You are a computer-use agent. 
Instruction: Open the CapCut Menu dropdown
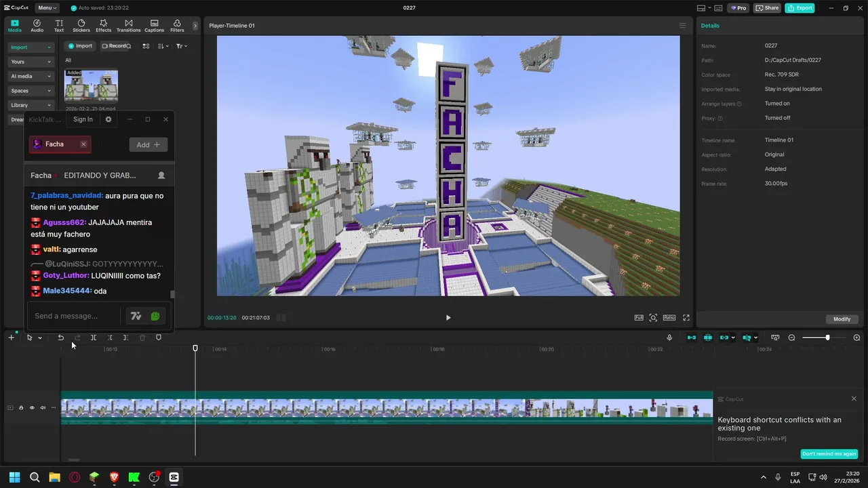coord(47,8)
